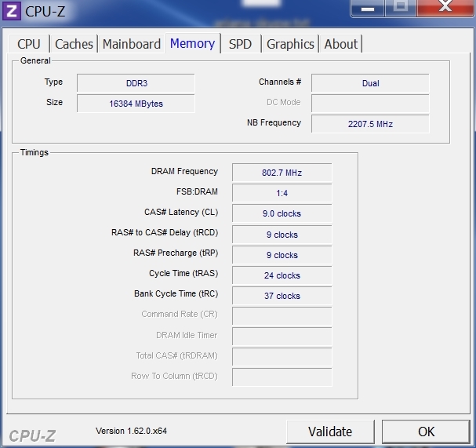Open the Graphics tab
The height and width of the screenshot is (448, 476).
pos(290,44)
